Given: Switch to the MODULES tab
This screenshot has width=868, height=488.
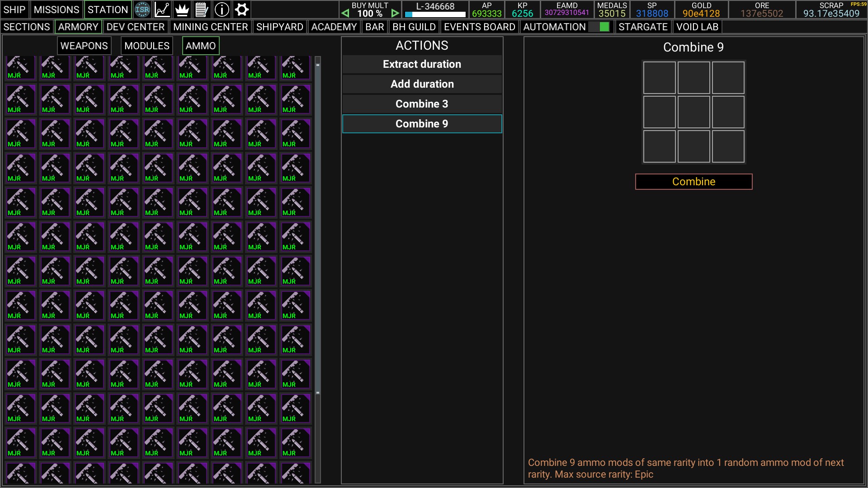Looking at the screenshot, I should tap(147, 46).
